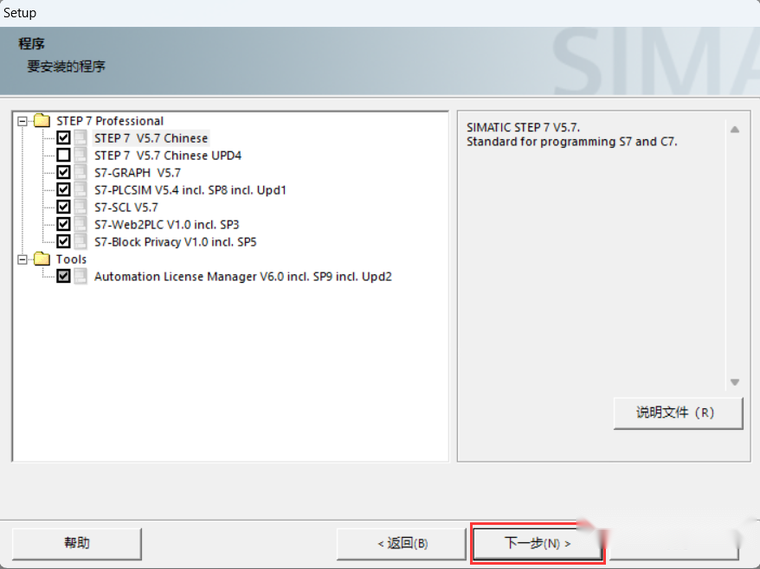760x569 pixels.
Task: Collapse the Tools tree node
Action: pos(22,259)
